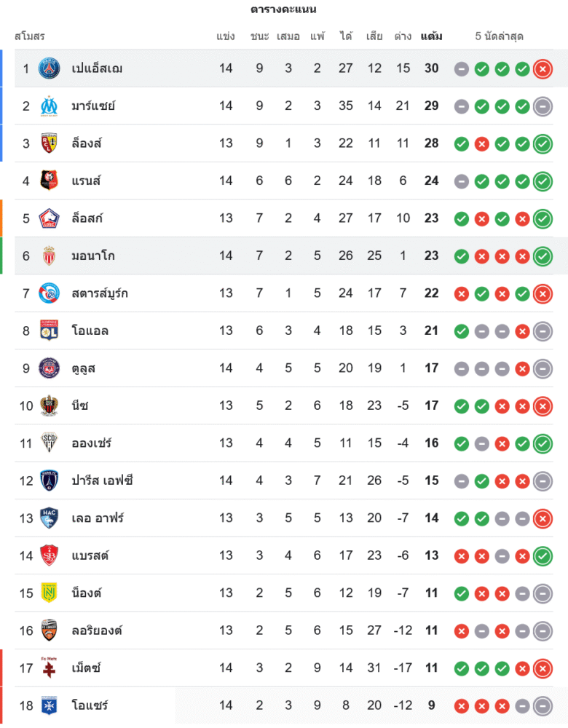
Task: Click the grey draw icon in Rennes's form
Action: [x=461, y=181]
